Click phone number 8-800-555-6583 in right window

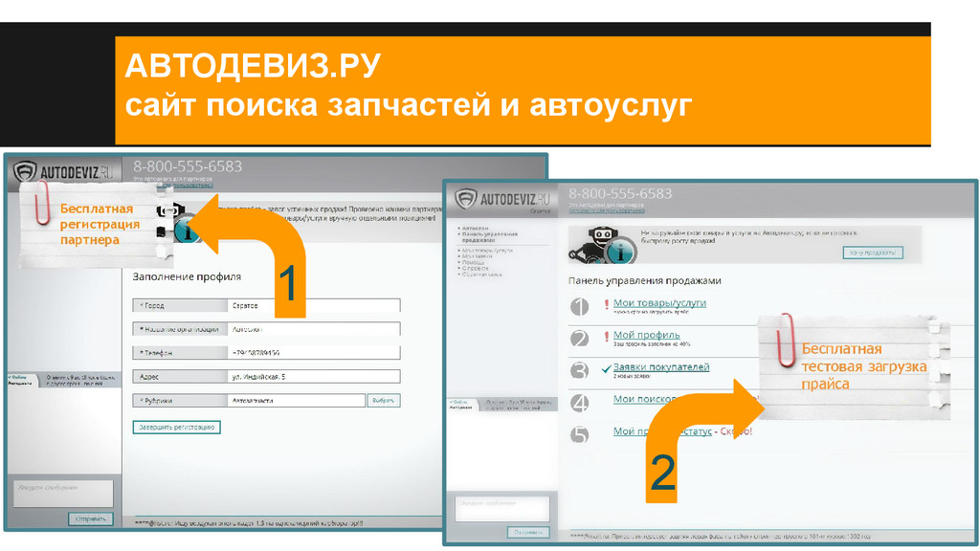click(x=620, y=193)
